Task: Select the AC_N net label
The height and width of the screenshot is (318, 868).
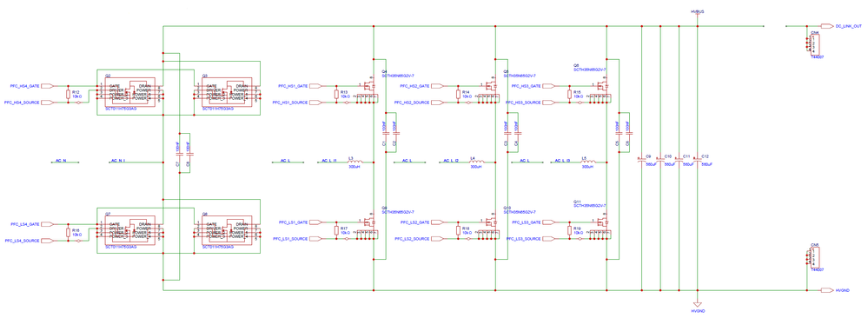Action: [61, 160]
